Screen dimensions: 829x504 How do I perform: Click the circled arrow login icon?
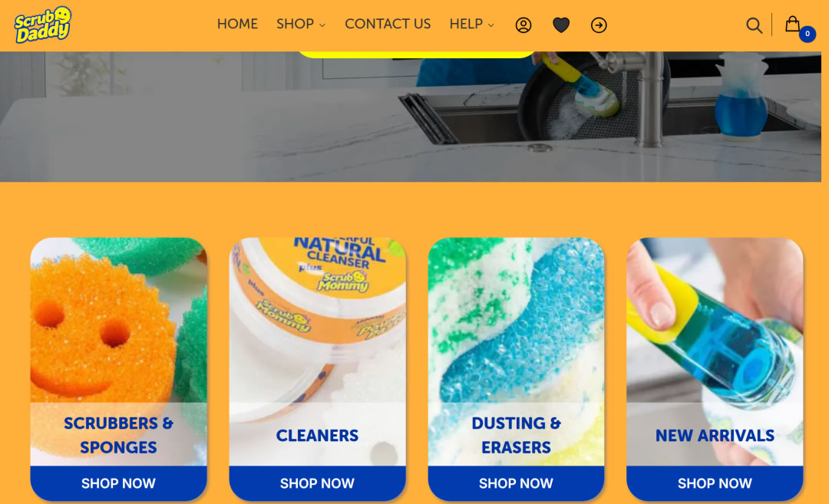click(599, 25)
